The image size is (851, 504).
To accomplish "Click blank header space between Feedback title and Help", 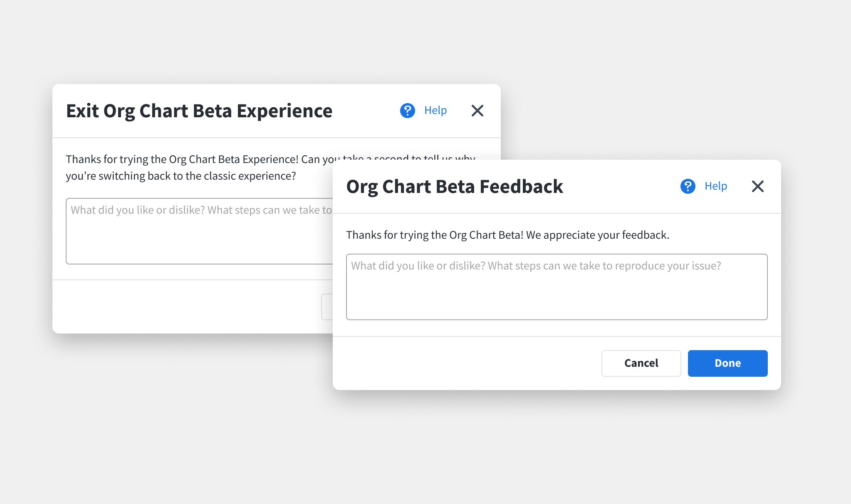I will tap(620, 186).
